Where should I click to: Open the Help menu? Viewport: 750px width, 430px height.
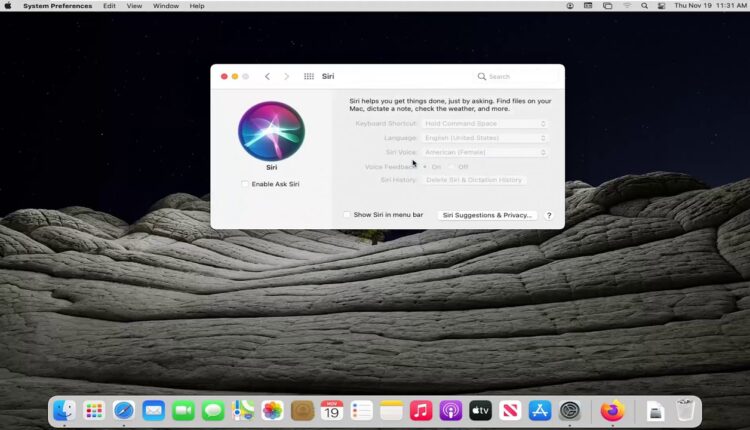point(197,6)
